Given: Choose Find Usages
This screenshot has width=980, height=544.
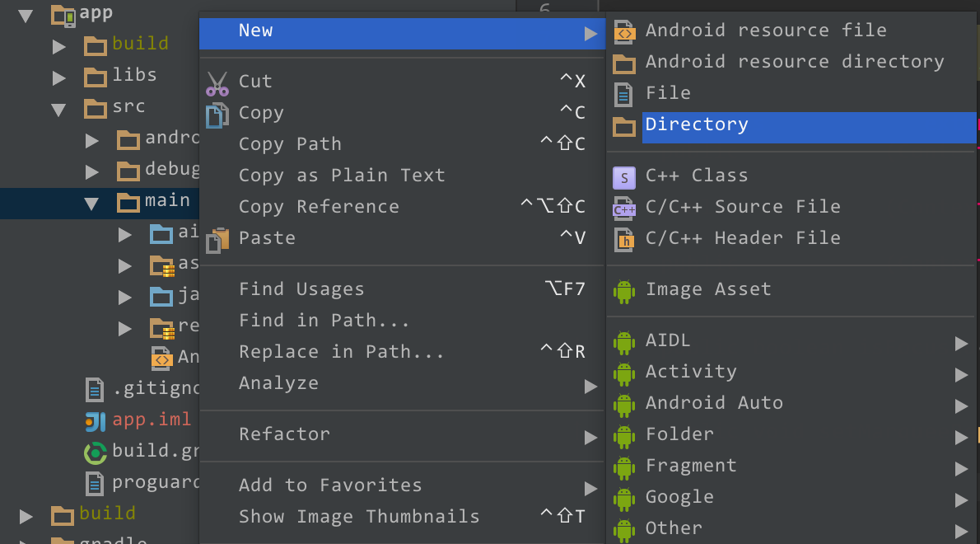Looking at the screenshot, I should click(402, 288).
